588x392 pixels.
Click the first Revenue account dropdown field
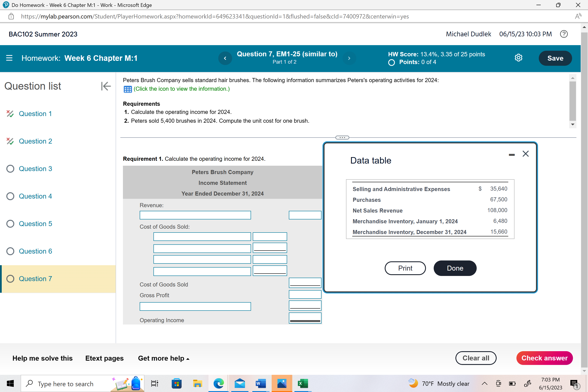coord(195,215)
